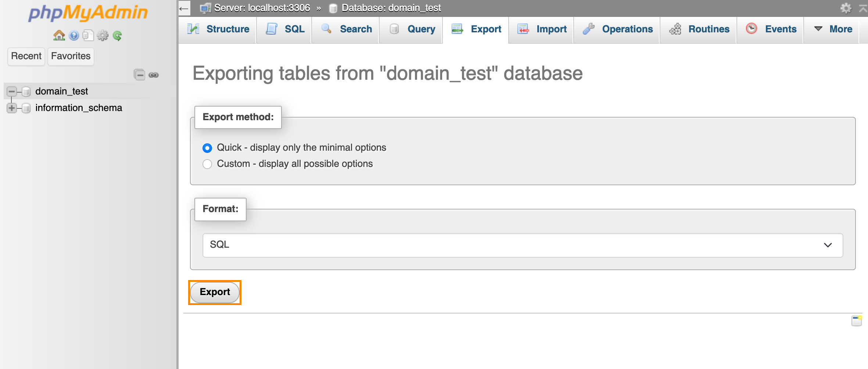Collapse the top menu with arrow icon
The height and width of the screenshot is (369, 868).
coord(862,8)
